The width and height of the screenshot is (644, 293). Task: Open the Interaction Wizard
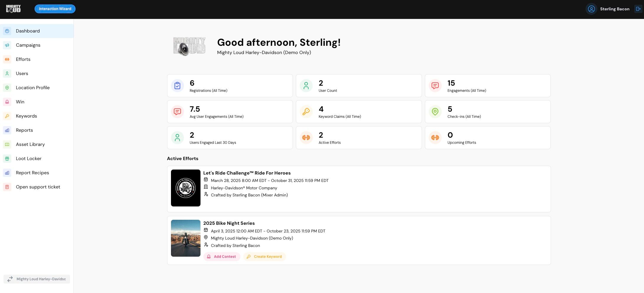55,9
